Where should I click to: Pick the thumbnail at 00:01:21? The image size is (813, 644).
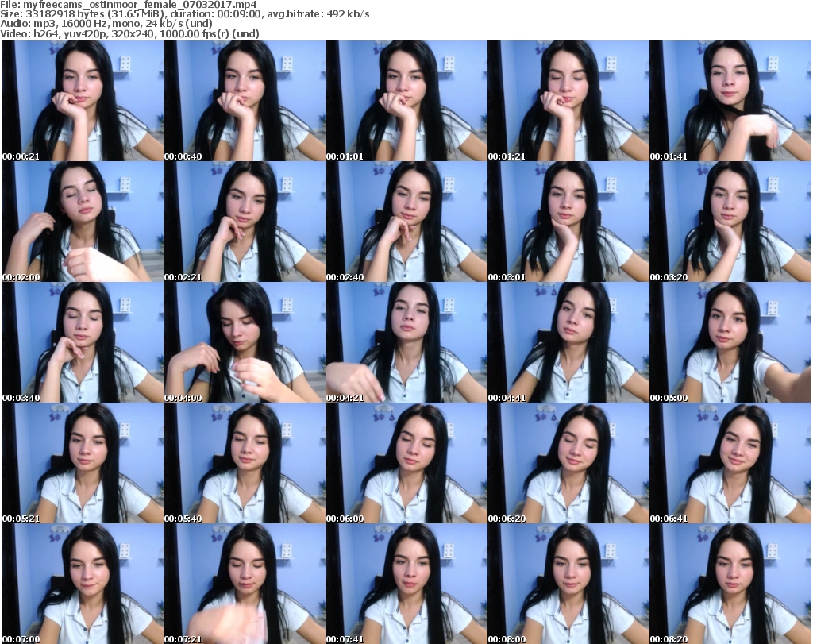pyautogui.click(x=568, y=101)
